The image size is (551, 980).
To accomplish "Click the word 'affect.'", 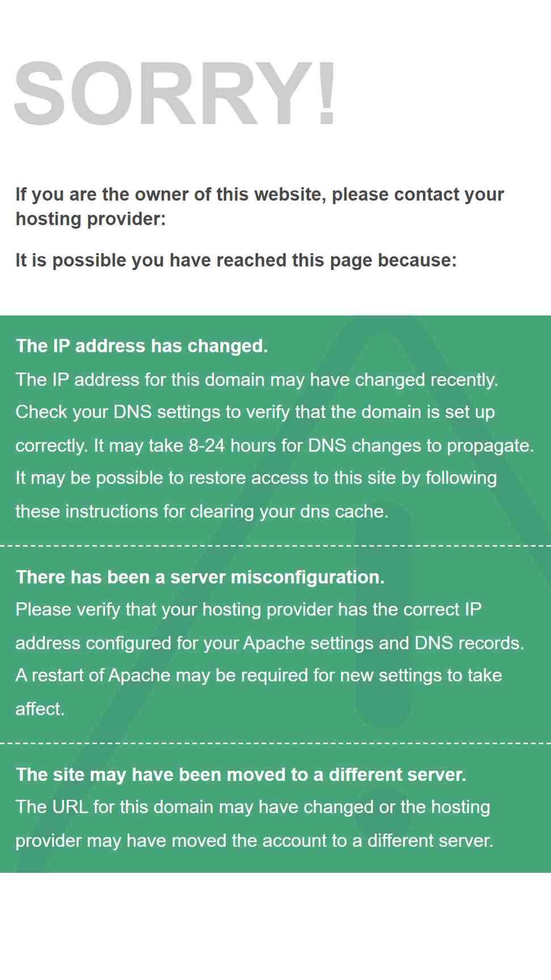I will [40, 708].
